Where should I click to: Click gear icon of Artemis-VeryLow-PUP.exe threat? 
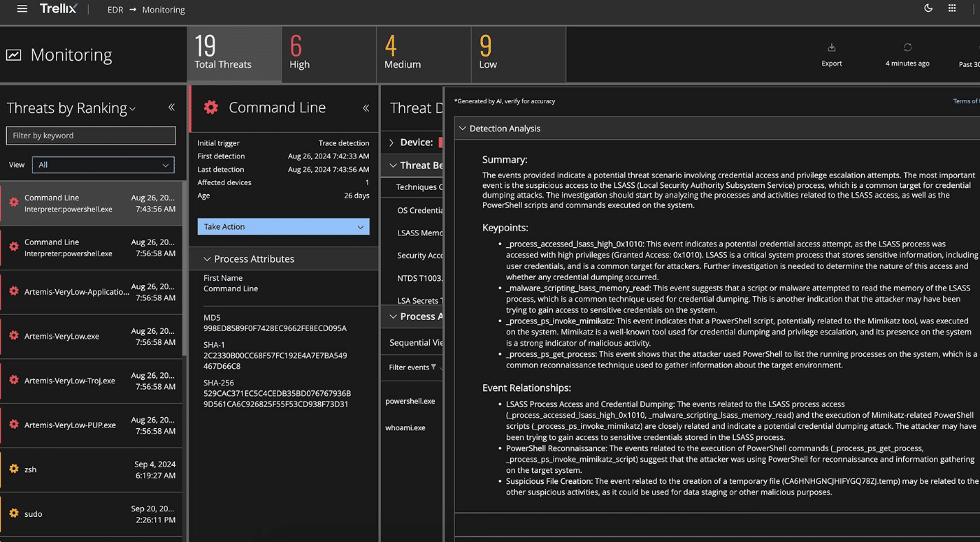pos(13,425)
